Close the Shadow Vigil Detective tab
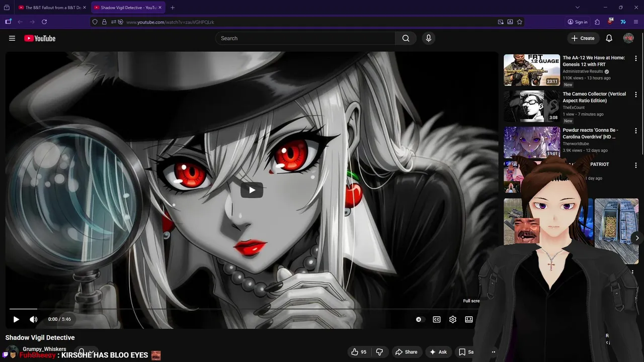644x362 pixels. [160, 8]
